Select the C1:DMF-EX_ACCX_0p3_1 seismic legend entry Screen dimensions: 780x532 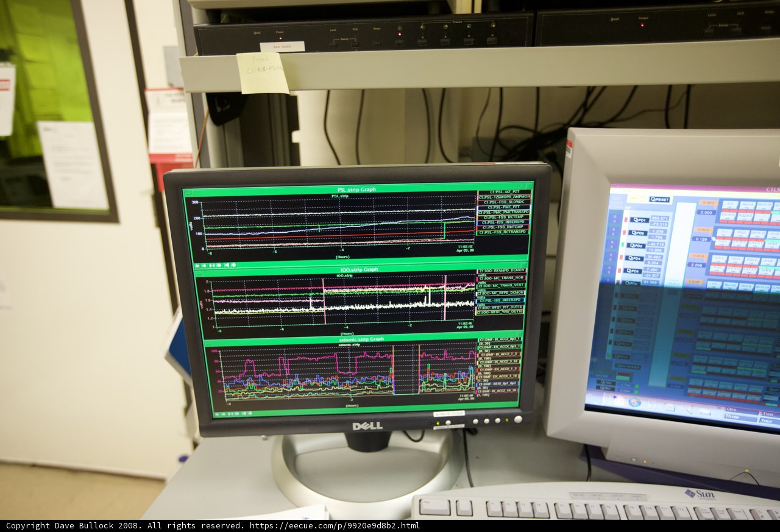coord(499,347)
